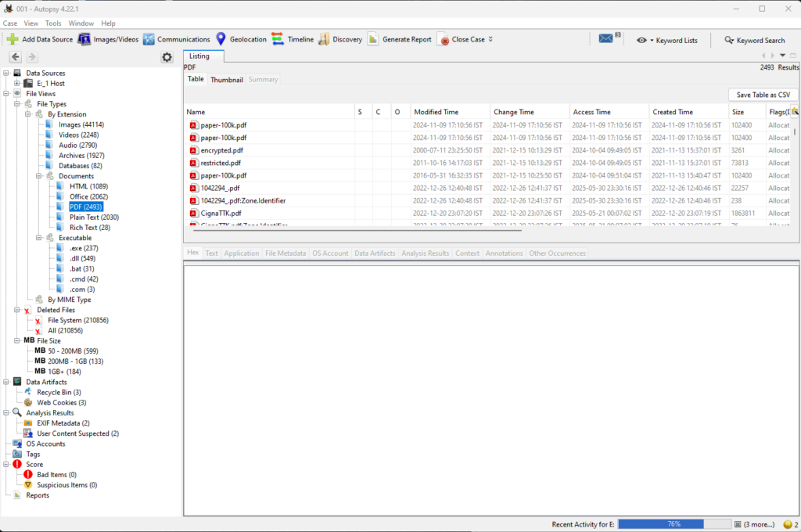Select the restricted.pdf row
This screenshot has width=801, height=532.
[488, 163]
